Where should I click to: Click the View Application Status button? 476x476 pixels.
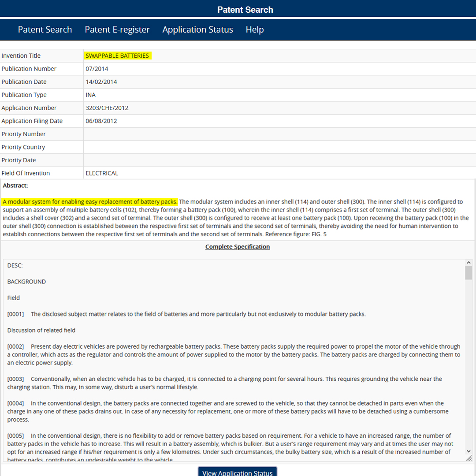(x=238, y=472)
